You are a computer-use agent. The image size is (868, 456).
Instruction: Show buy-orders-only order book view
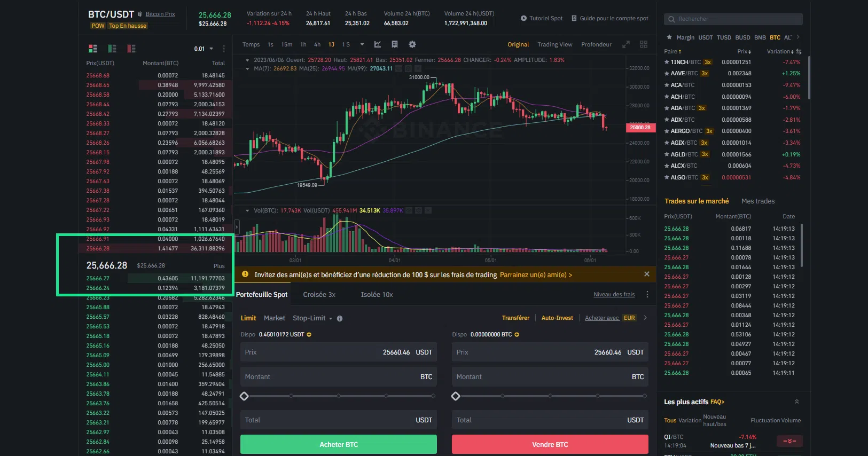(112, 49)
